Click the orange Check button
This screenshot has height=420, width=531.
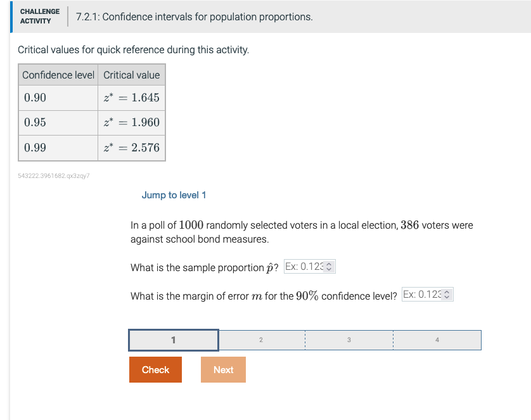click(155, 369)
